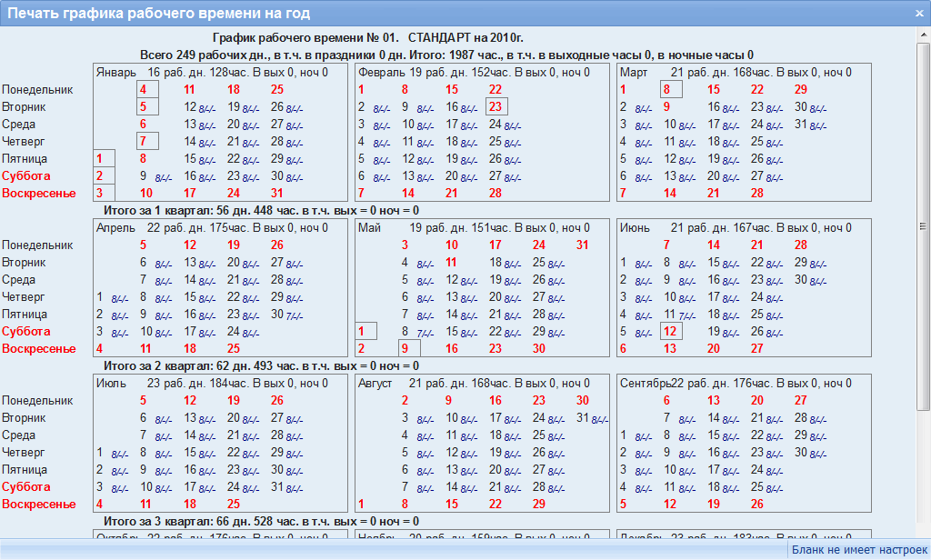The width and height of the screenshot is (931, 560).
Task: Select boxed day 7 in Январь
Action: (x=145, y=142)
